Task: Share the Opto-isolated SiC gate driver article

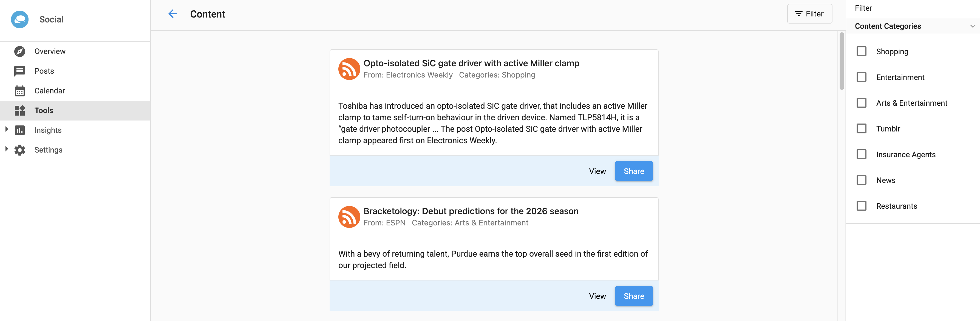Action: [x=633, y=171]
